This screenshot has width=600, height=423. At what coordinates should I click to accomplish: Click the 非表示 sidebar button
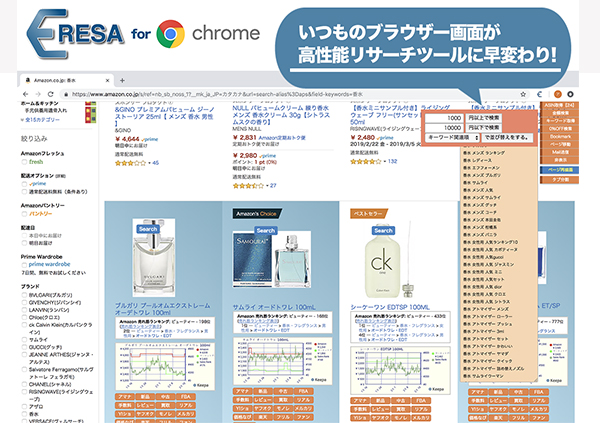pyautogui.click(x=559, y=160)
